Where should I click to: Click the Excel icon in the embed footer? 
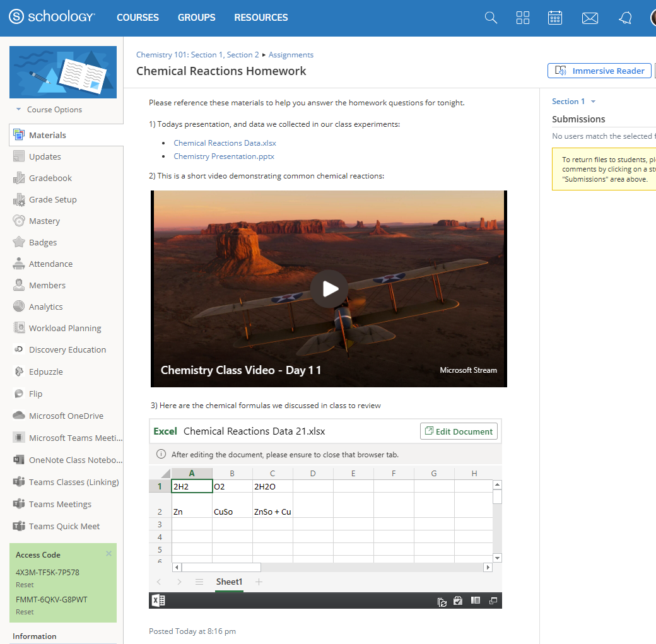pyautogui.click(x=158, y=600)
